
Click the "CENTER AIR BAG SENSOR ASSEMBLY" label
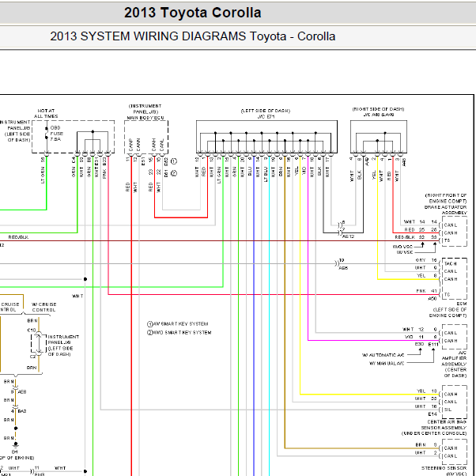point(444,425)
